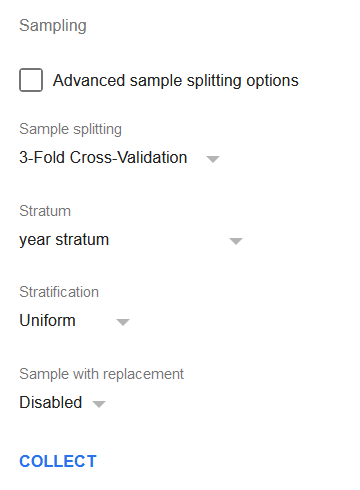This screenshot has width=360, height=490.
Task: Open the Disabled replacement dropdown
Action: [62, 403]
